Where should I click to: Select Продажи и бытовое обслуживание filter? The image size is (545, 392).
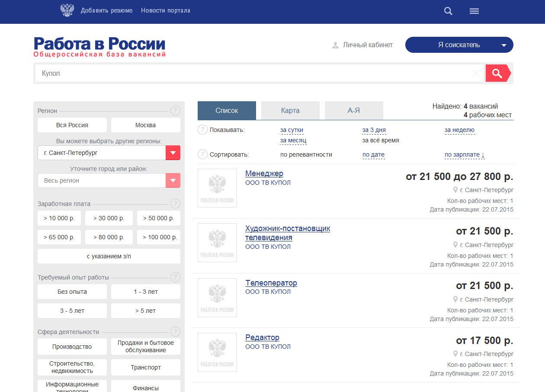pos(146,347)
